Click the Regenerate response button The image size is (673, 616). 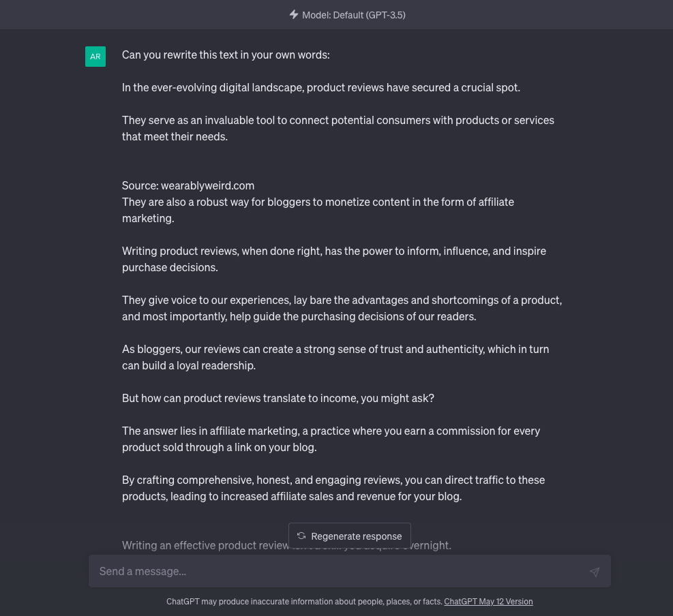coord(349,536)
